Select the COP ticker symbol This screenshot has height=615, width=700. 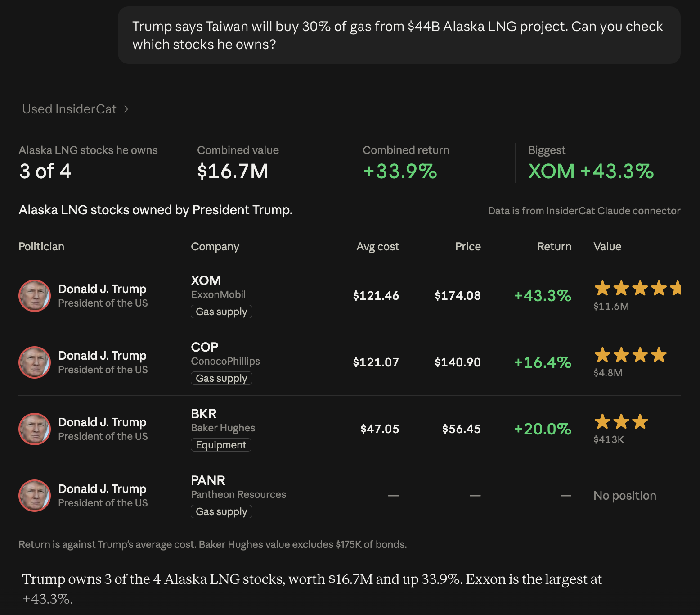[205, 347]
